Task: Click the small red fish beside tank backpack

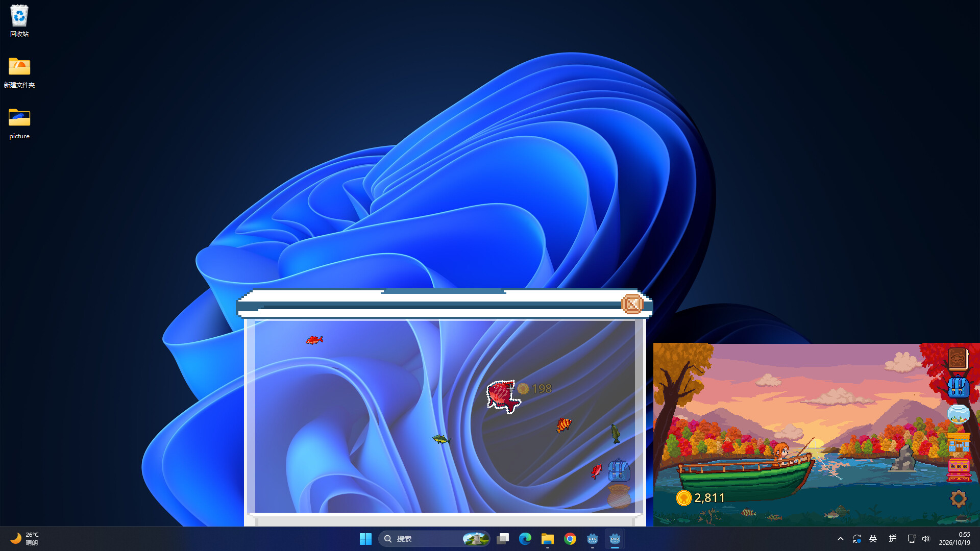Action: [596, 470]
